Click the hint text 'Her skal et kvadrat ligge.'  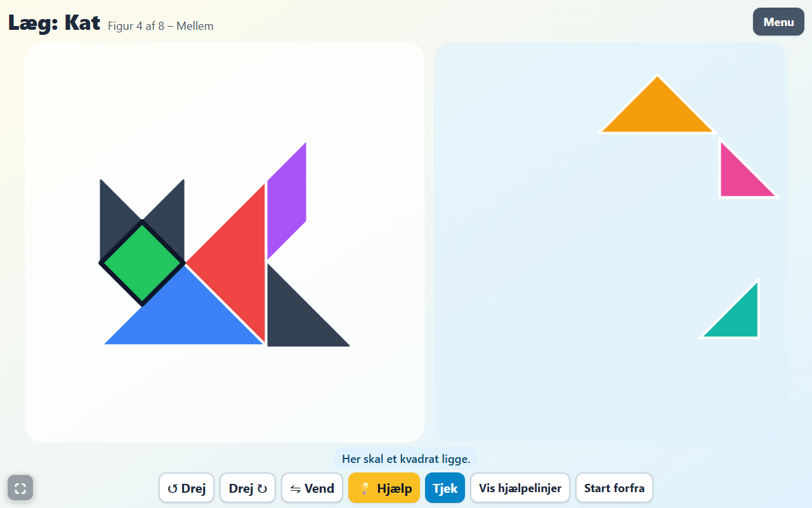406,458
